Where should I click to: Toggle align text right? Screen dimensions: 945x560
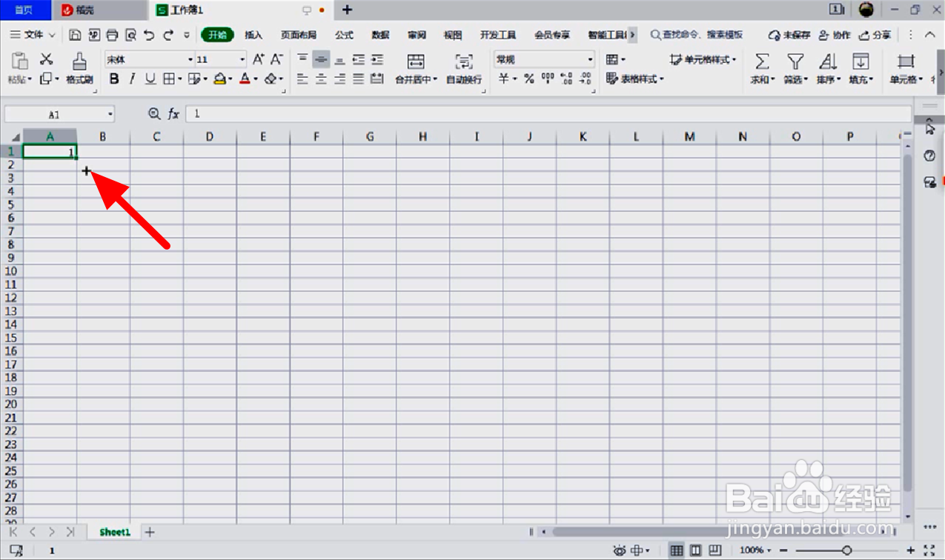(x=339, y=79)
